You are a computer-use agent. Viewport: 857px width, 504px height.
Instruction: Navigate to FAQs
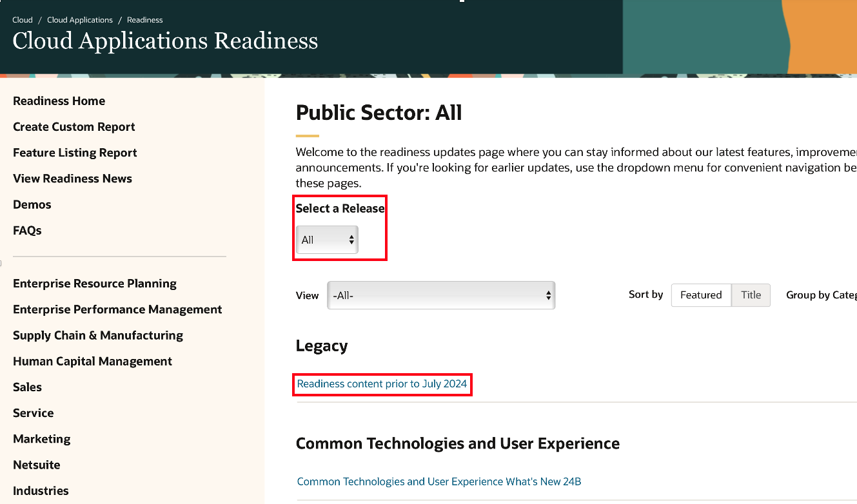coord(27,230)
